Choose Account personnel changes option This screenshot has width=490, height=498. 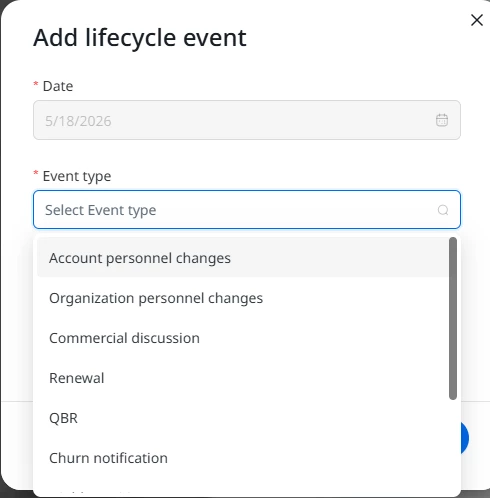click(x=242, y=258)
